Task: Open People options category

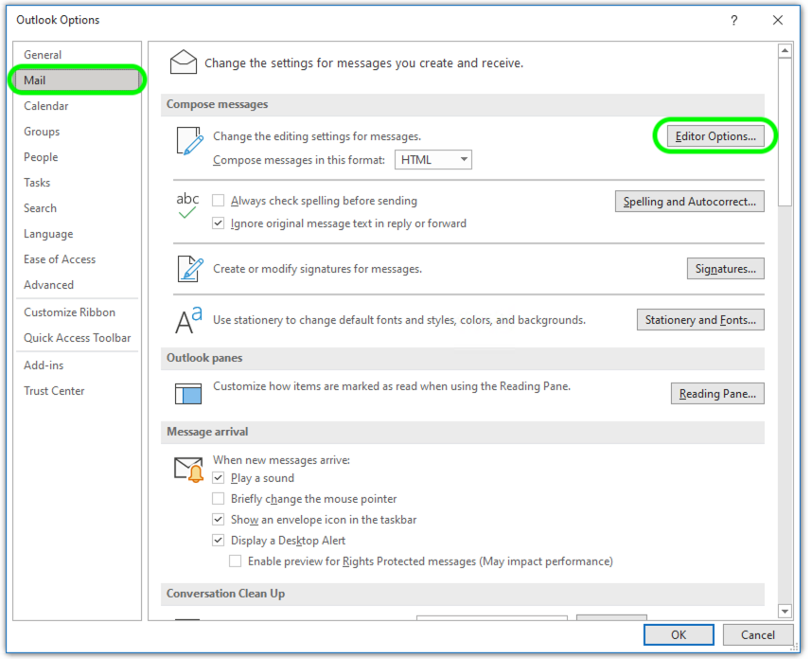Action: tap(77, 157)
